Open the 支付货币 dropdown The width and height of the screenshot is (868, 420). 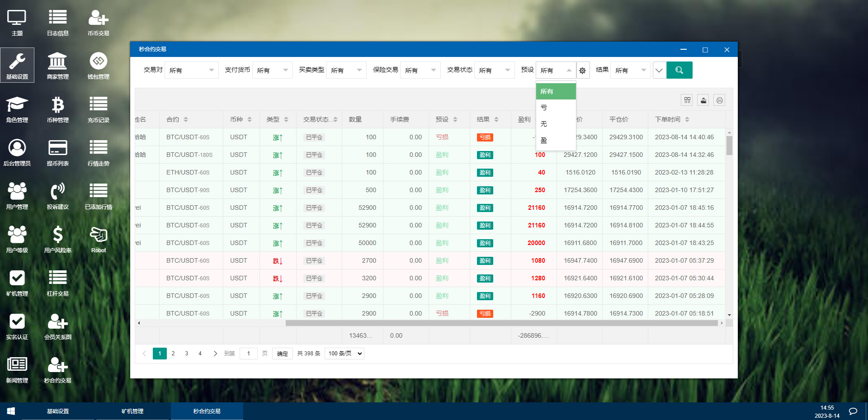coord(272,70)
